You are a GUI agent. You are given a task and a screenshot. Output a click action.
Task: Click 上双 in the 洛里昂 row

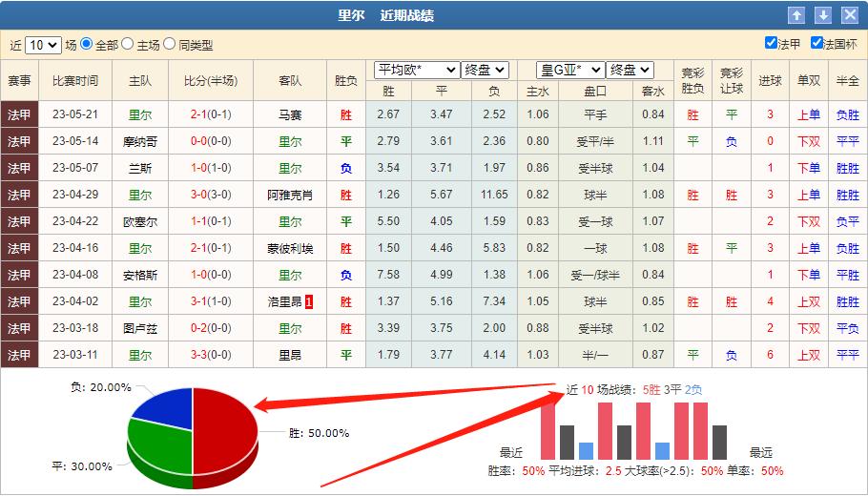(x=809, y=301)
